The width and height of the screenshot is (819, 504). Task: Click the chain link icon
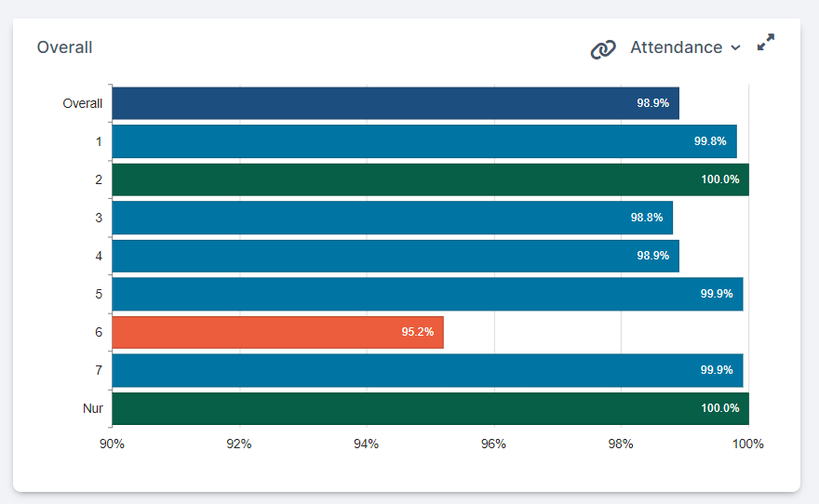click(603, 48)
